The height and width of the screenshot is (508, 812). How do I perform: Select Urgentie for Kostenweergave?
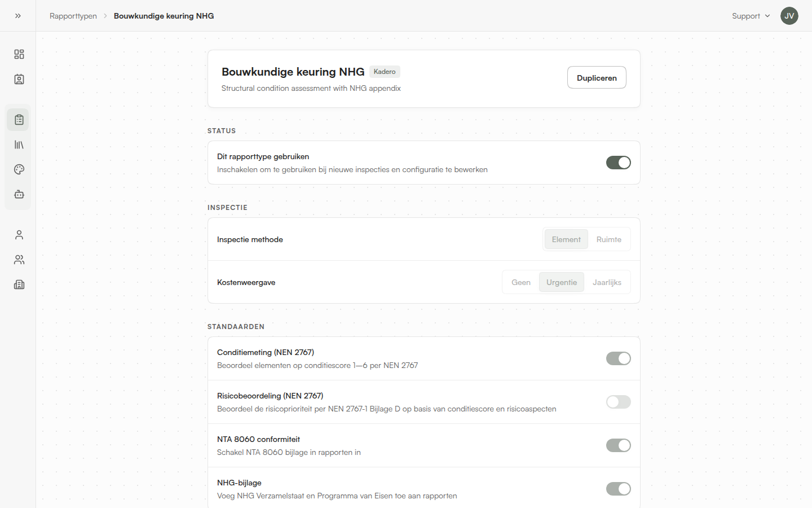(562, 282)
